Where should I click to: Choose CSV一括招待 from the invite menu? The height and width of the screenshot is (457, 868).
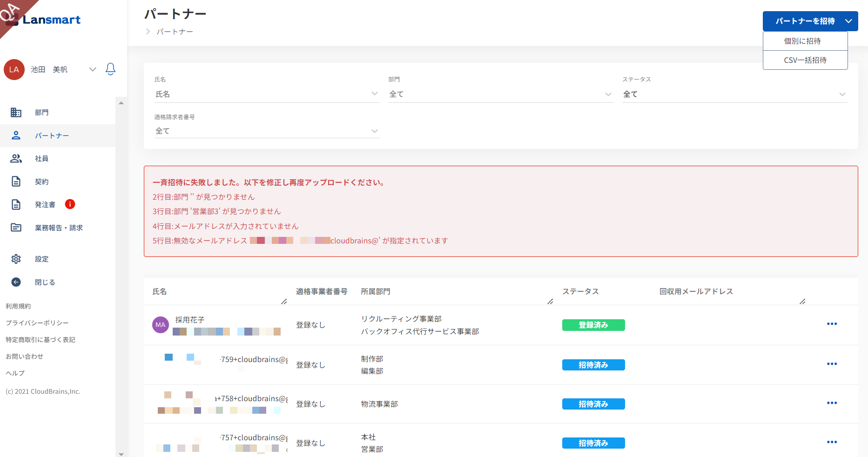[805, 60]
